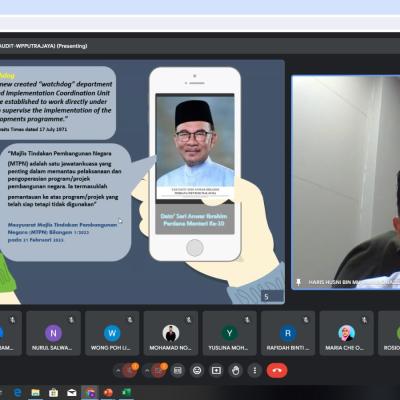Click phone home button in slide

pos(195,248)
